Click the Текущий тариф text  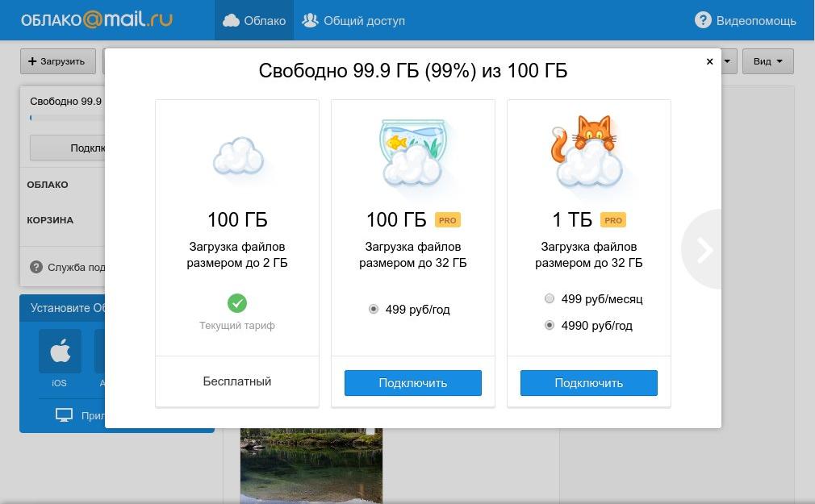(x=237, y=325)
